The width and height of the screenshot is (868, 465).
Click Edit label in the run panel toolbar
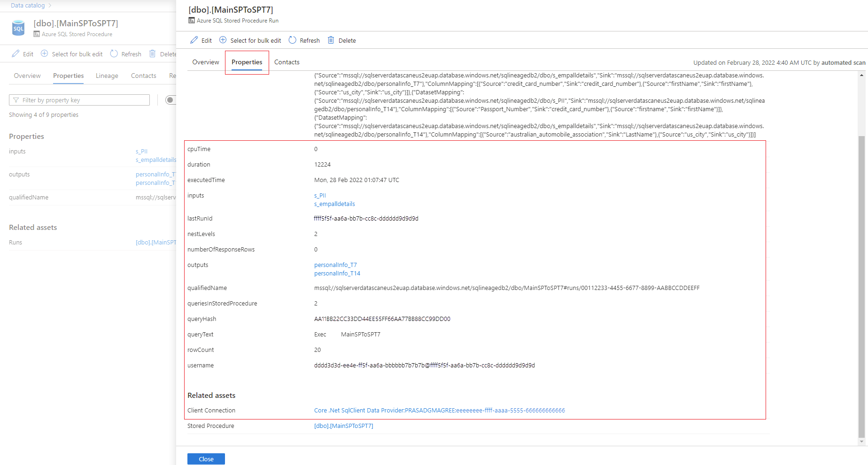point(207,40)
